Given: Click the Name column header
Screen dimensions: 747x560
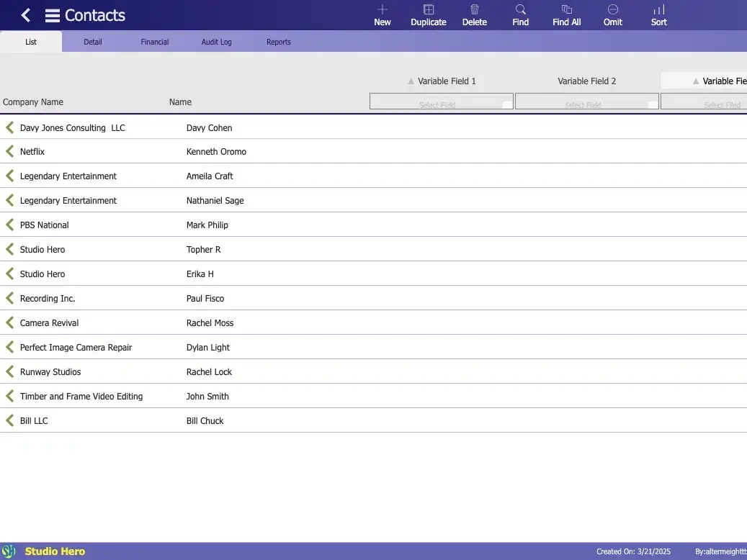Looking at the screenshot, I should click(x=180, y=102).
